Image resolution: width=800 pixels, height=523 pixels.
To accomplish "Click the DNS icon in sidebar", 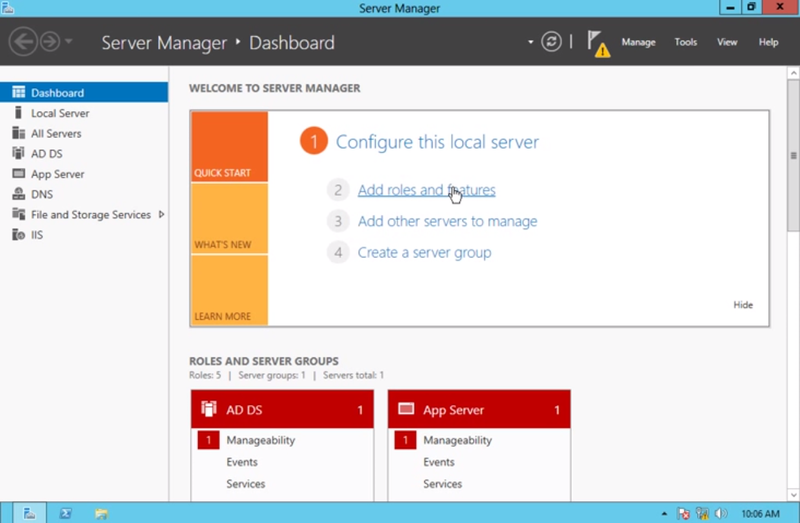I will point(18,194).
